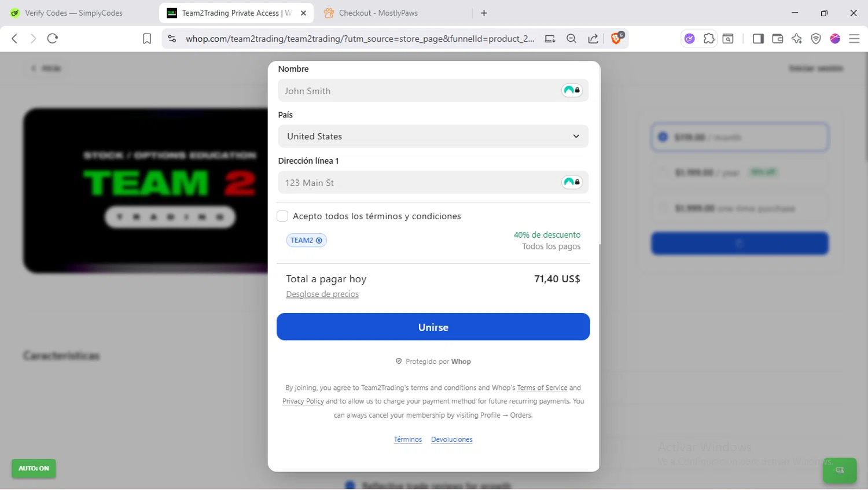This screenshot has width=868, height=490.
Task: Open the browser hamburger menu
Action: click(854, 39)
